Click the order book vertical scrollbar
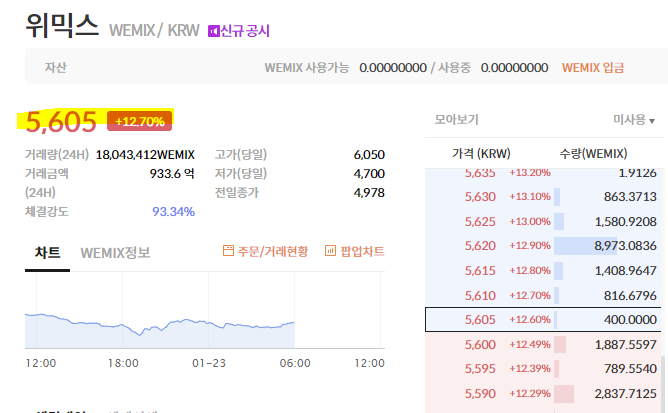The image size is (668, 413). click(x=663, y=384)
